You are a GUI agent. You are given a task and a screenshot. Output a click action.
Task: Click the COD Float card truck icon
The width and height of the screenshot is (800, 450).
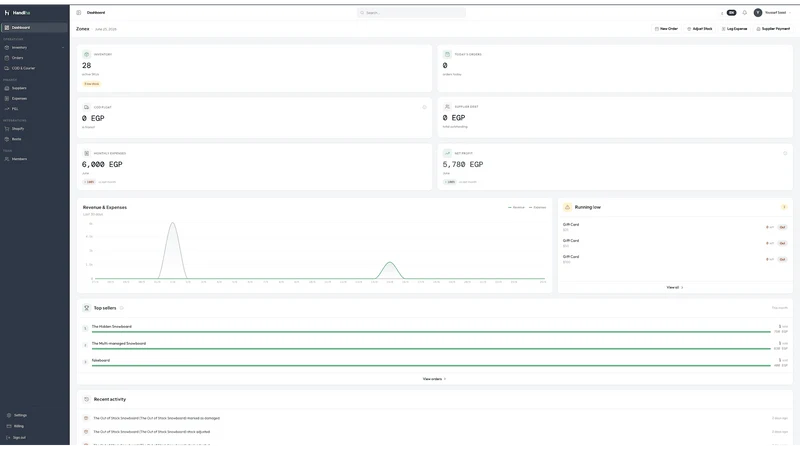(86, 107)
